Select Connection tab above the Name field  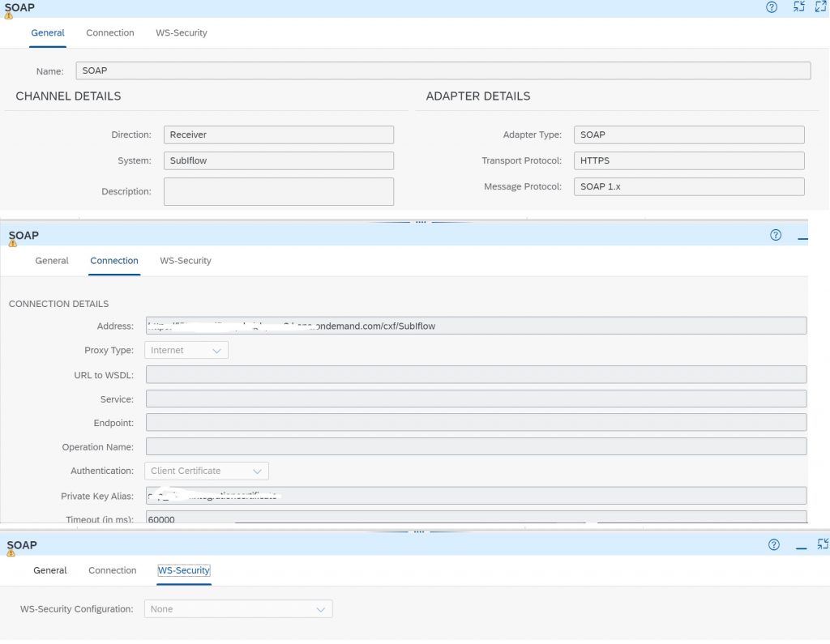(110, 33)
